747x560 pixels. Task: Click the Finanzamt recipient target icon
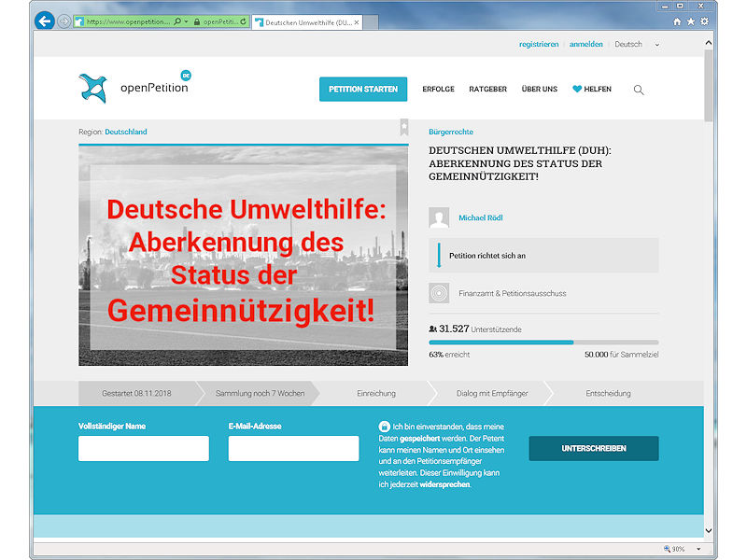pyautogui.click(x=439, y=293)
